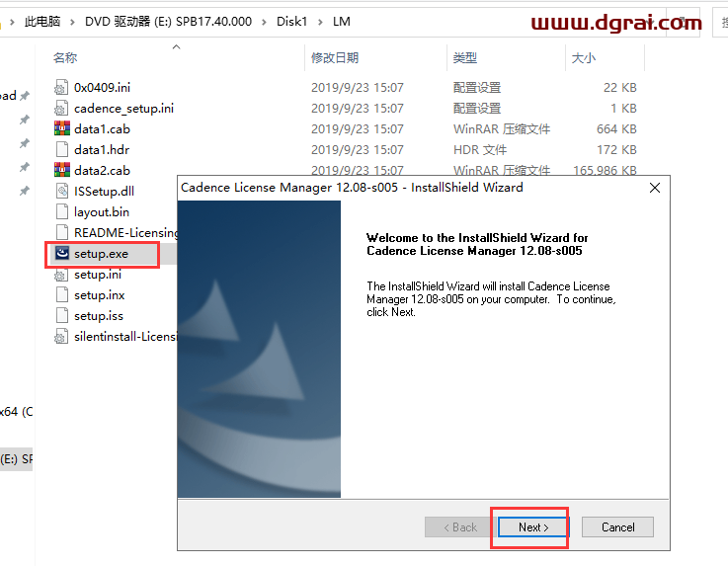This screenshot has width=728, height=566.
Task: Click the setup.exe installer icon
Action: point(62,253)
